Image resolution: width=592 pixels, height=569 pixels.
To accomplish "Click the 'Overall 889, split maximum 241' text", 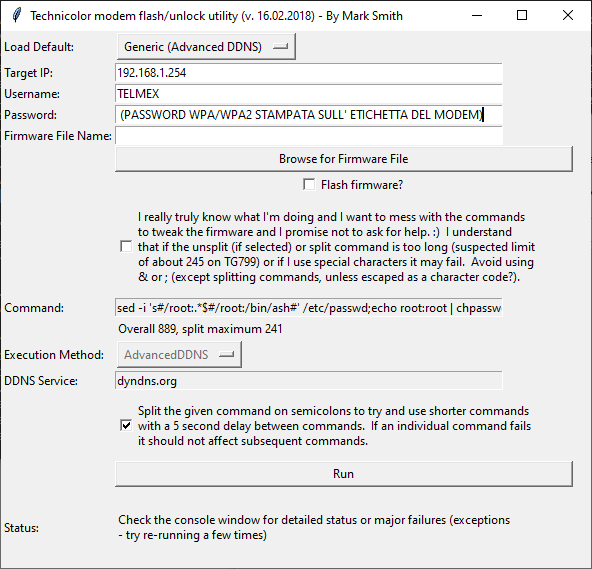I will pyautogui.click(x=200, y=329).
